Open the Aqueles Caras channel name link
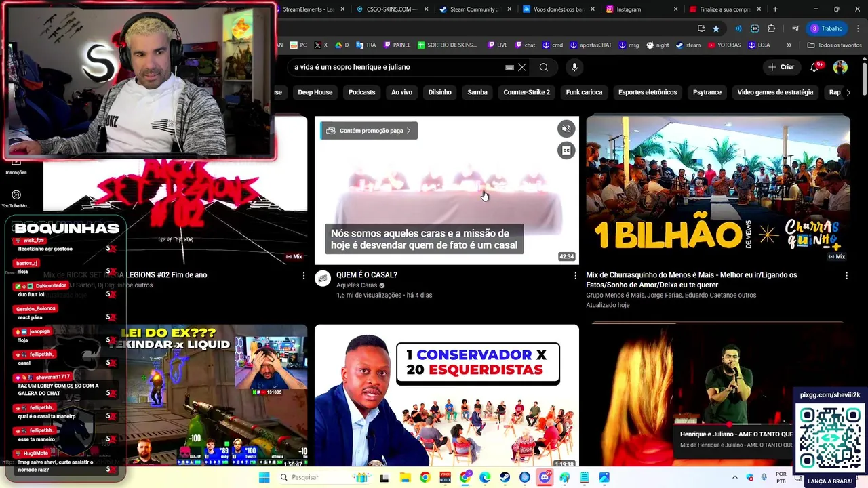Viewport: 868px width, 488px height. pyautogui.click(x=357, y=285)
